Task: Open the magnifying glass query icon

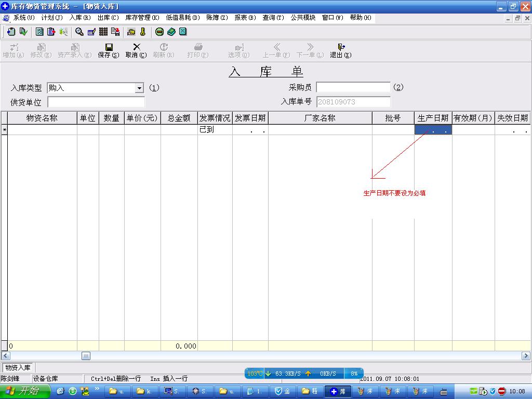Action: click(79, 32)
